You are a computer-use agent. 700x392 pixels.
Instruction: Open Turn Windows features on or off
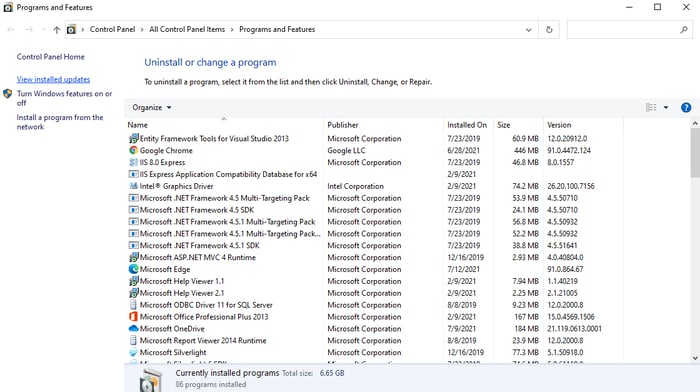[x=64, y=98]
